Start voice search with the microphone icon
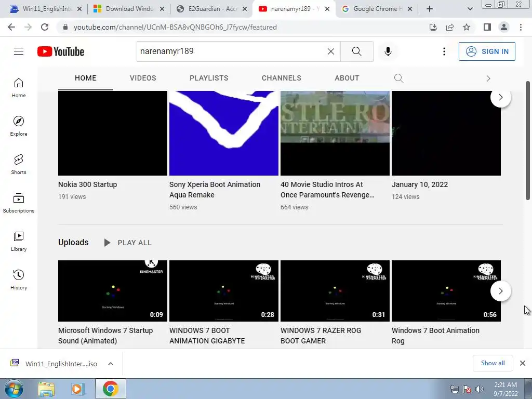The width and height of the screenshot is (532, 399). (x=388, y=51)
